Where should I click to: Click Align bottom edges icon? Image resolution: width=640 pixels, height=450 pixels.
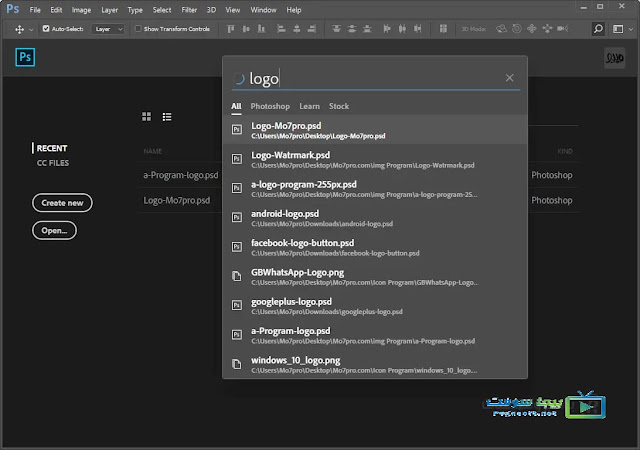(261, 29)
